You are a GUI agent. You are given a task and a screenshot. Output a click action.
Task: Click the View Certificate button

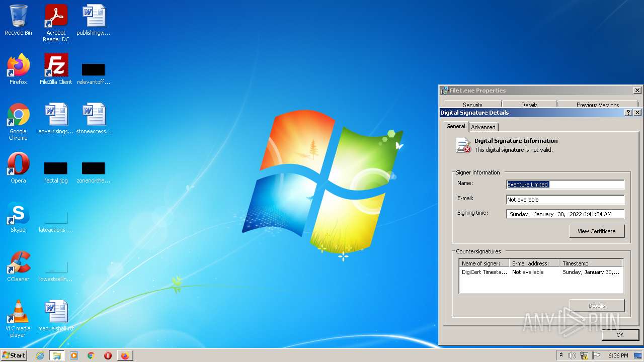click(597, 231)
